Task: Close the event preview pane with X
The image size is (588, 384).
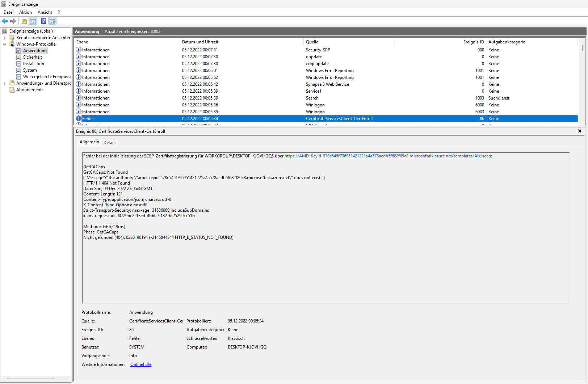Action: pos(580,131)
